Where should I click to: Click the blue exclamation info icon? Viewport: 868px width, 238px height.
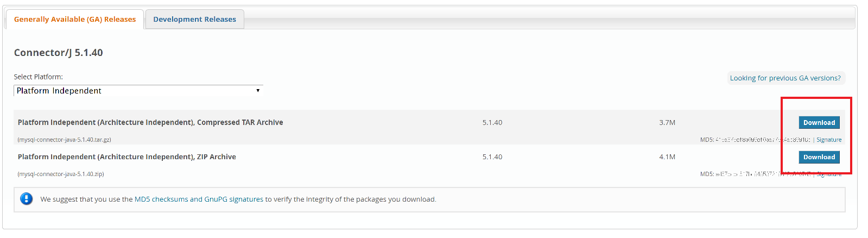[x=26, y=199]
